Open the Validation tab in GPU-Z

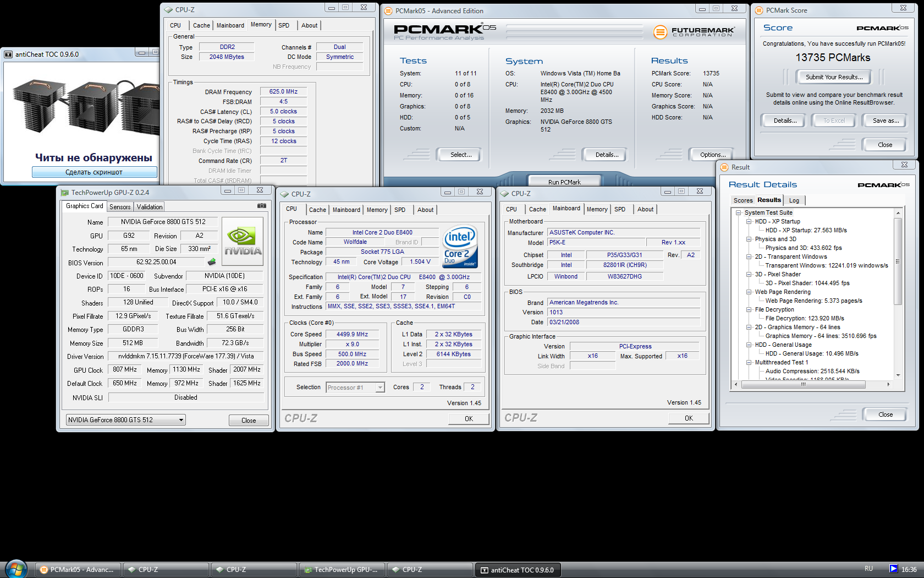click(150, 207)
